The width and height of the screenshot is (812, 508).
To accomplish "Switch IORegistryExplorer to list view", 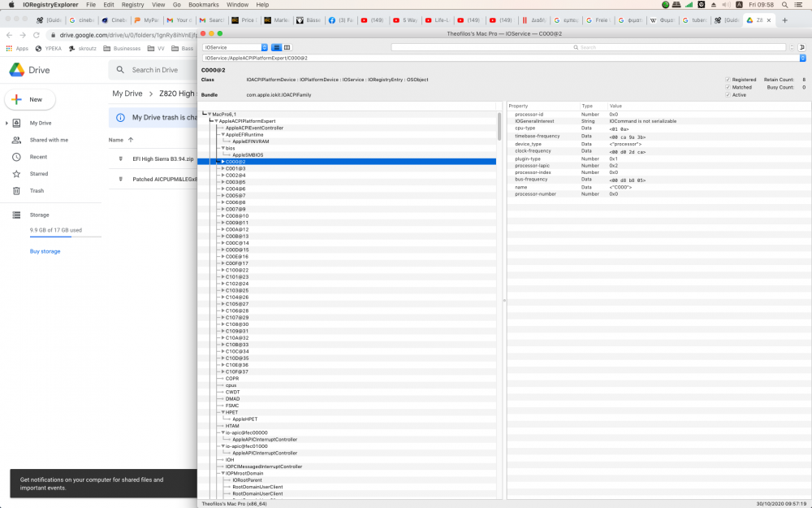I will 277,47.
